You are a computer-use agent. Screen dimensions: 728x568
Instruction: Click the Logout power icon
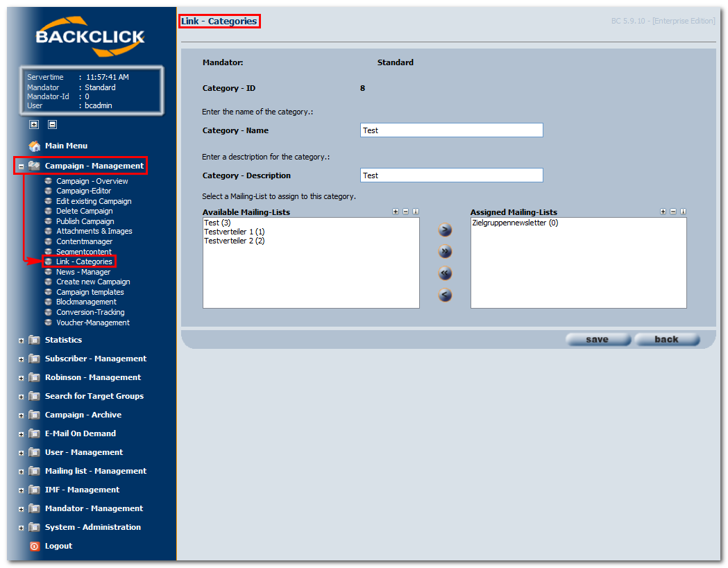(34, 547)
